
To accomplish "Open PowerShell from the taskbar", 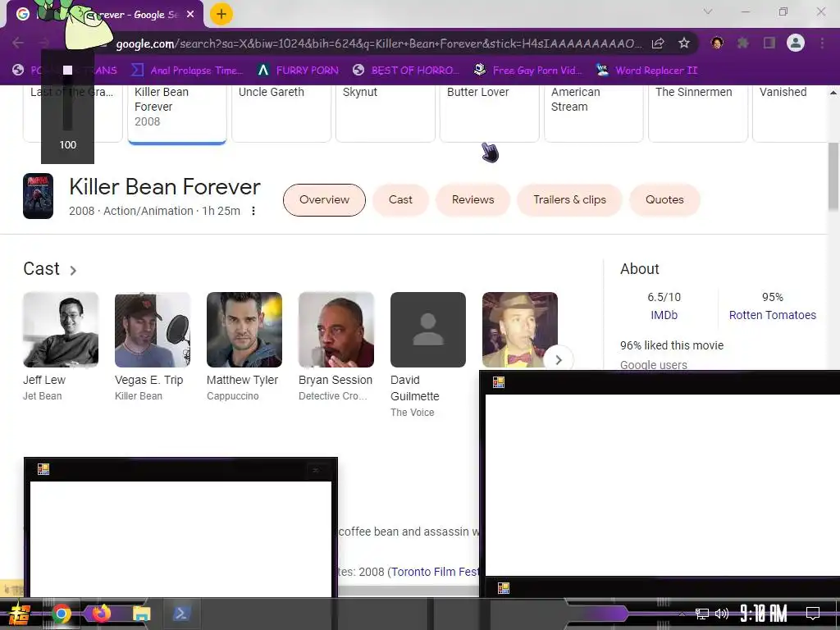I will 180,614.
